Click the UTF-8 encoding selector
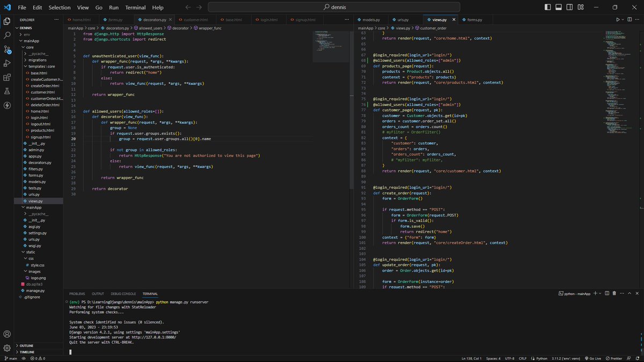 click(x=510, y=358)
